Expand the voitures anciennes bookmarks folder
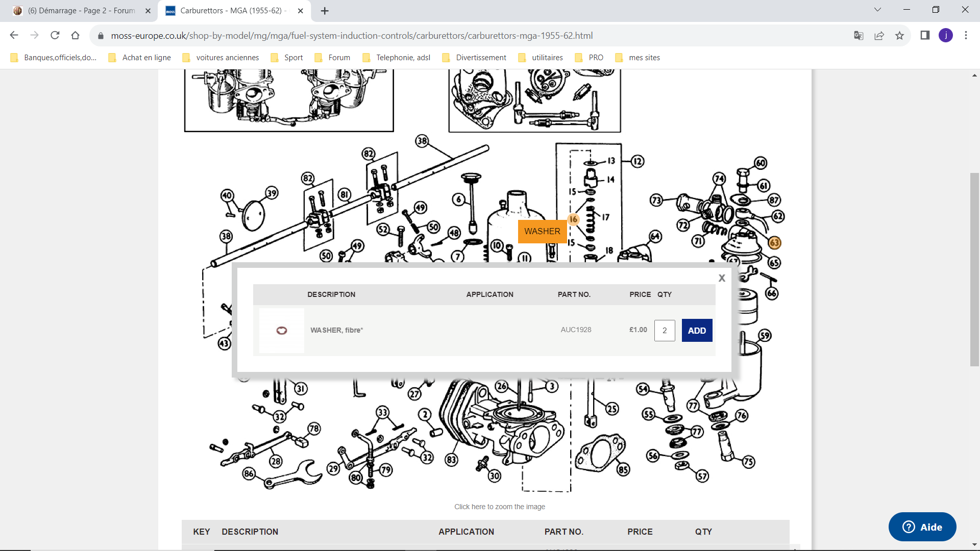980x551 pixels. pyautogui.click(x=228, y=57)
